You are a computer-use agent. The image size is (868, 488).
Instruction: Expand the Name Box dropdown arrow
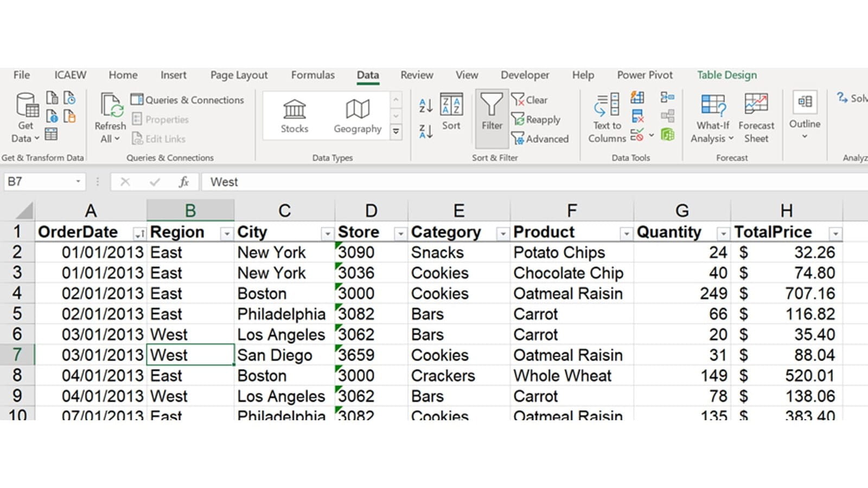pos(78,182)
